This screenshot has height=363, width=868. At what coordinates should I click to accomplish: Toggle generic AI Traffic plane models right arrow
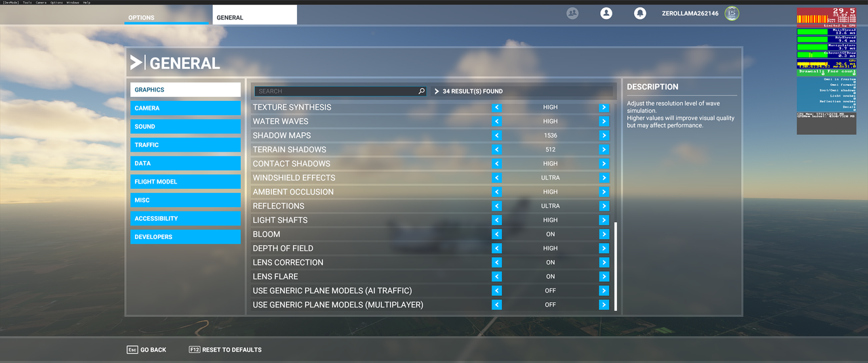click(x=604, y=291)
